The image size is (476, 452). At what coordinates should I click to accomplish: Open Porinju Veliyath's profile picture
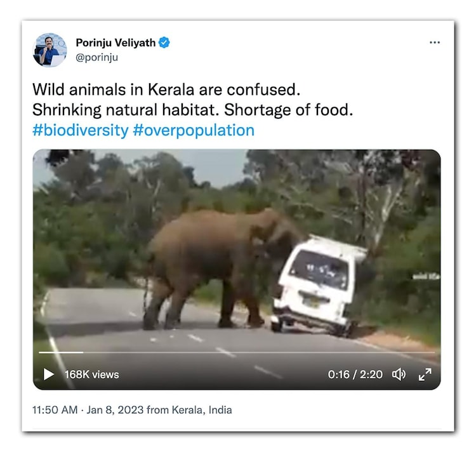[50, 50]
